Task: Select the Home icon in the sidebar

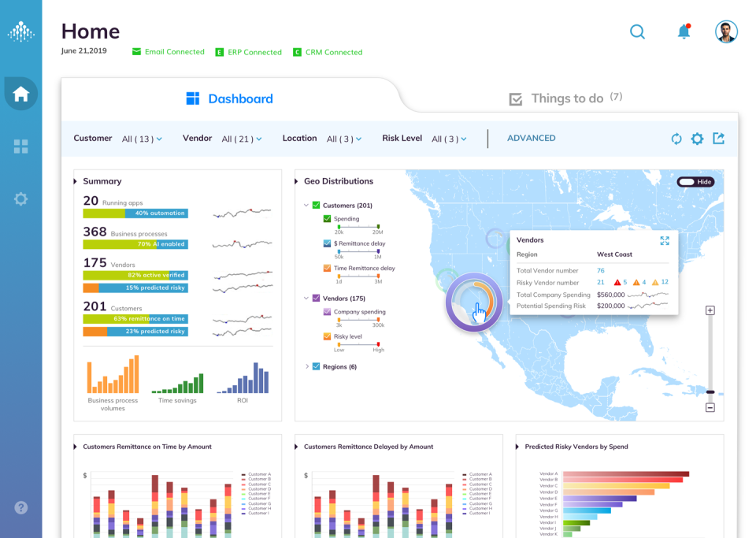Action: (x=21, y=94)
